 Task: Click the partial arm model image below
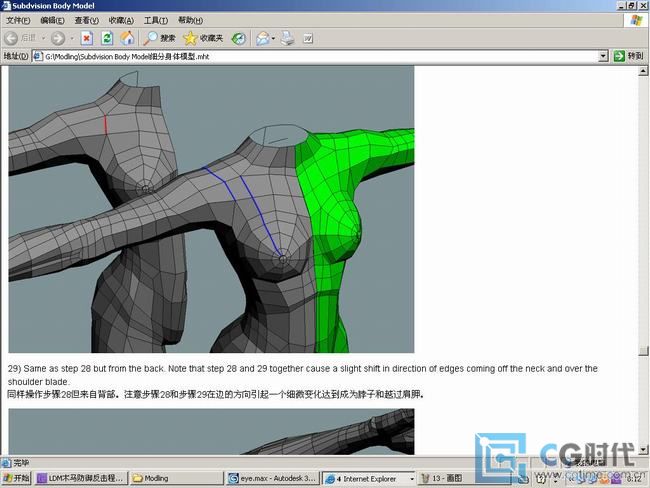[211, 432]
